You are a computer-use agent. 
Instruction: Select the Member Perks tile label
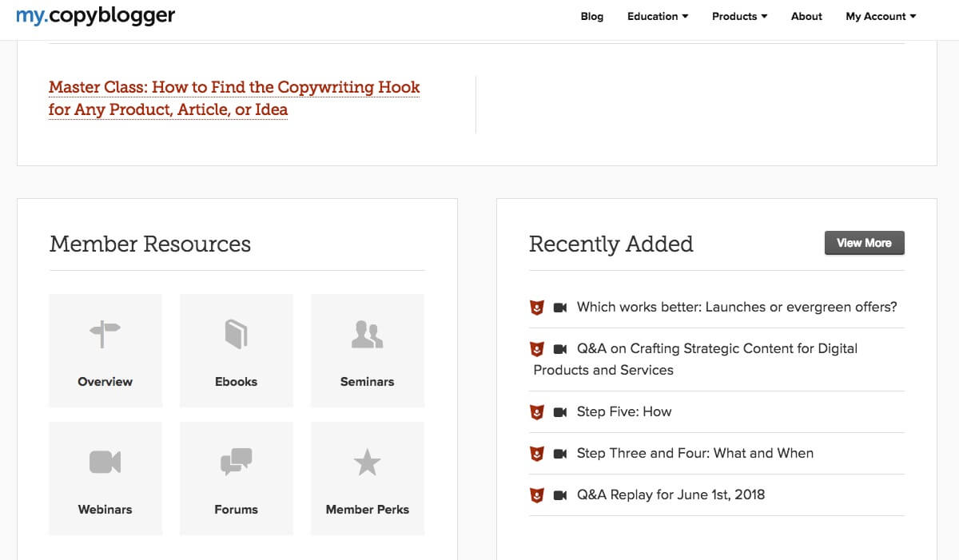[x=367, y=509]
